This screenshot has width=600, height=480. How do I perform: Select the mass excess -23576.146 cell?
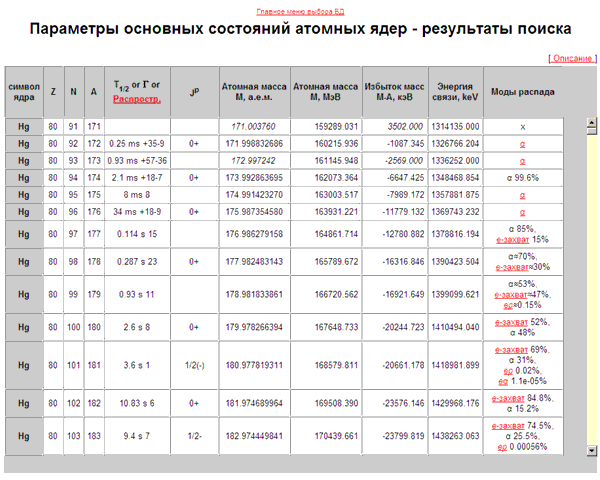(x=395, y=403)
